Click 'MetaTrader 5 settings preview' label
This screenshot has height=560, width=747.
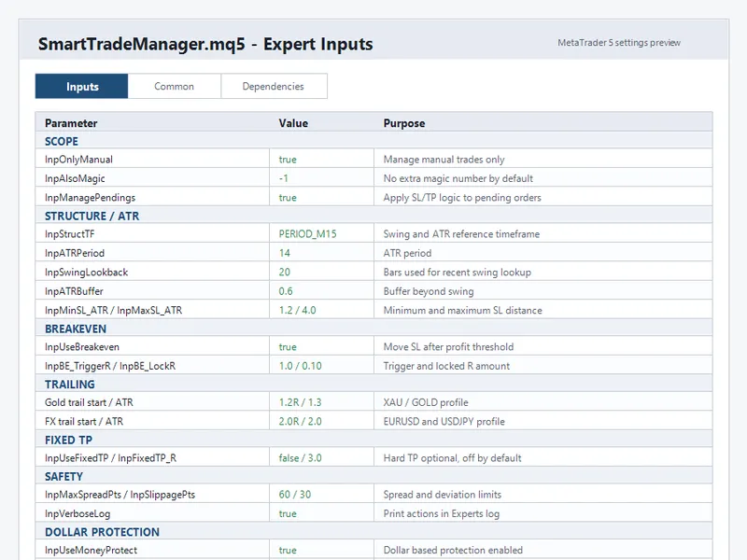(x=619, y=43)
